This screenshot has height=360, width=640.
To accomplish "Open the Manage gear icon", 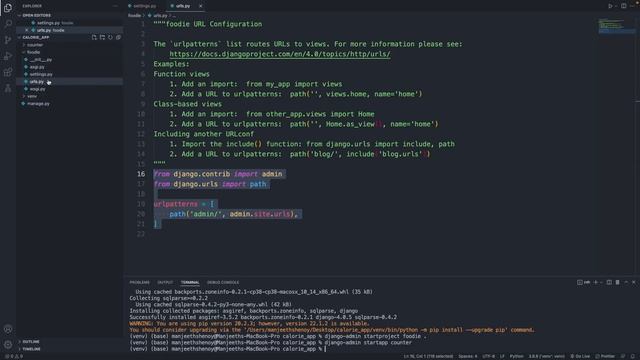I will (8, 345).
